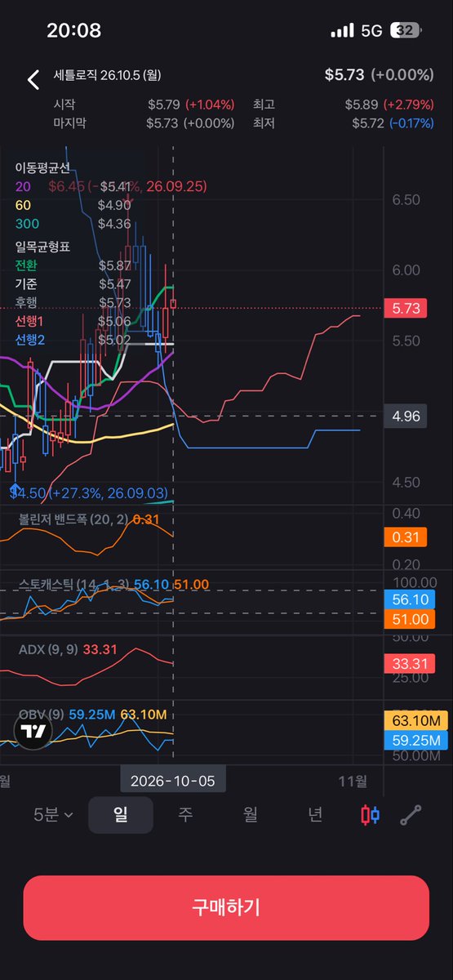Viewport: 453px width, 980px height.
Task: Open the TradingView logo icon
Action: (33, 731)
